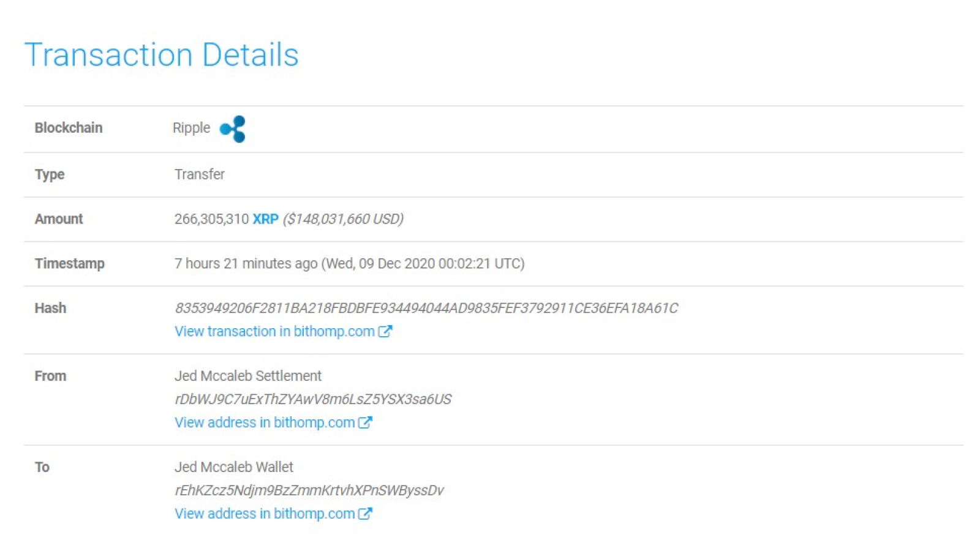980x551 pixels.
Task: Click the timestamp 7 hours 21 minutes ago
Action: [246, 264]
